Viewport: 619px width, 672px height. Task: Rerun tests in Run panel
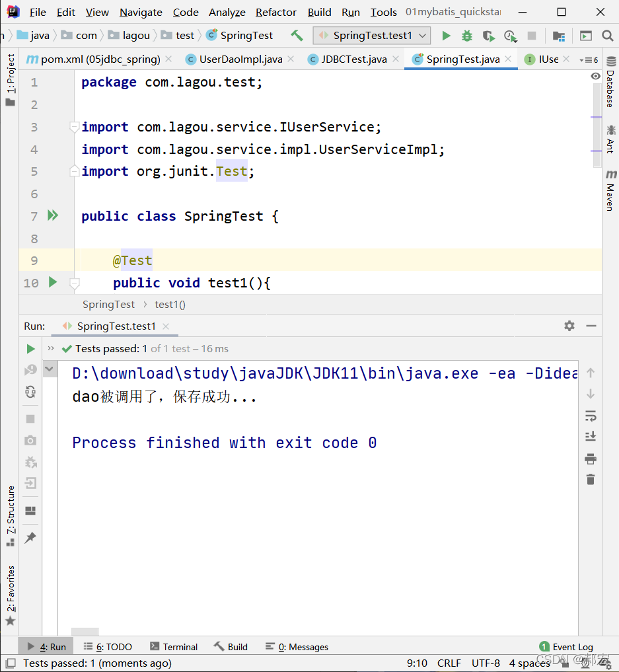pyautogui.click(x=30, y=349)
